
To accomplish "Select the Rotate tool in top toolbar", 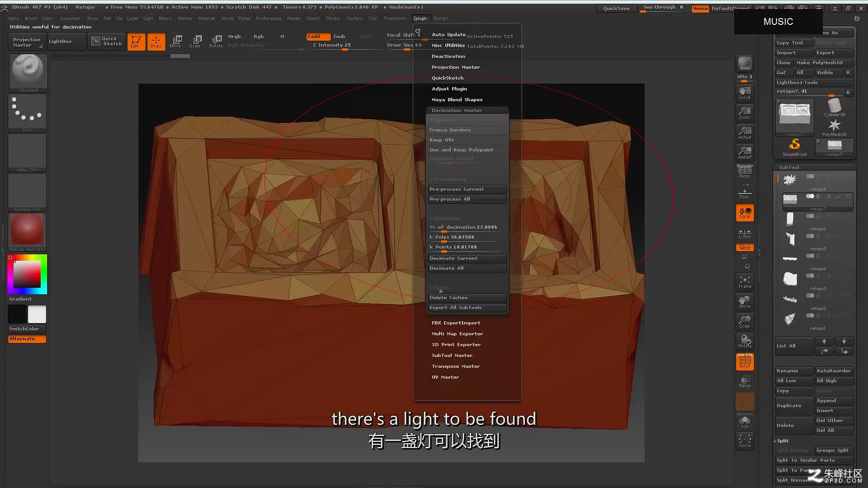I will (x=216, y=42).
